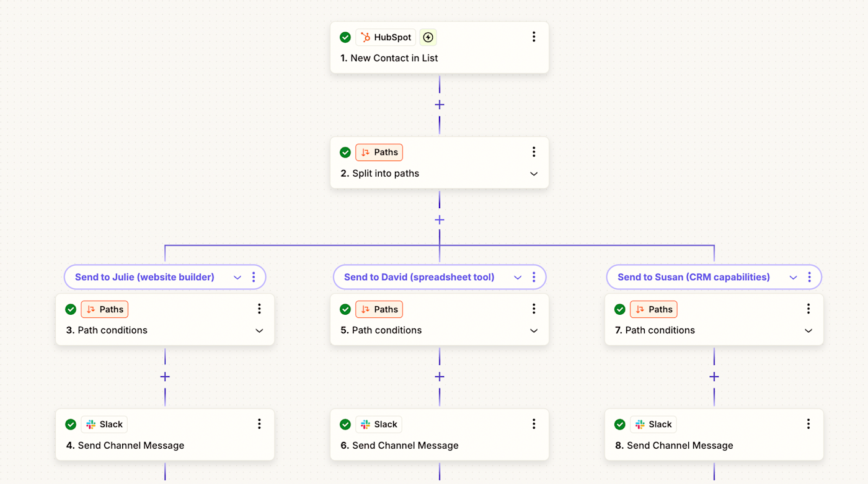
Task: Add a step below step 3 Path conditions
Action: pyautogui.click(x=165, y=377)
